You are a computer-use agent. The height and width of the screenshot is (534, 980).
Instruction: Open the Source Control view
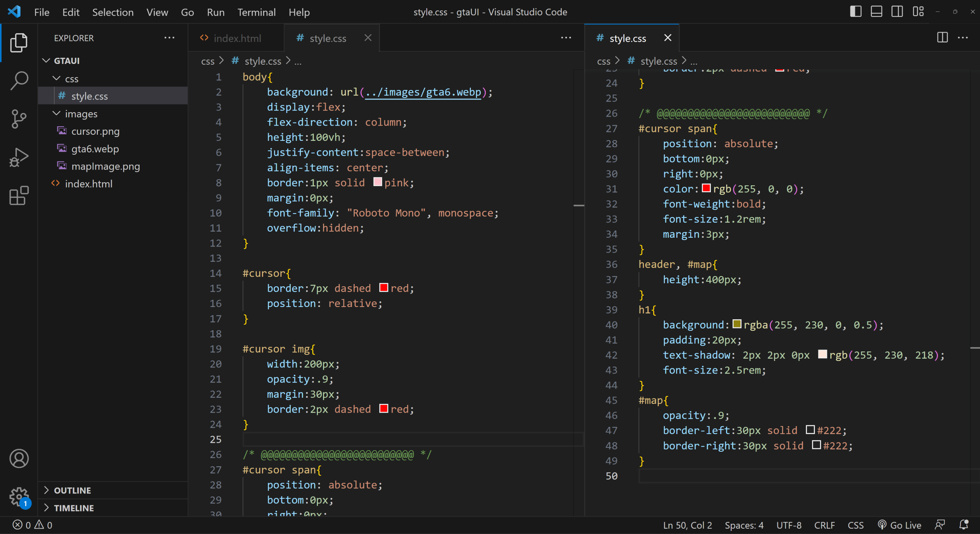coord(19,119)
